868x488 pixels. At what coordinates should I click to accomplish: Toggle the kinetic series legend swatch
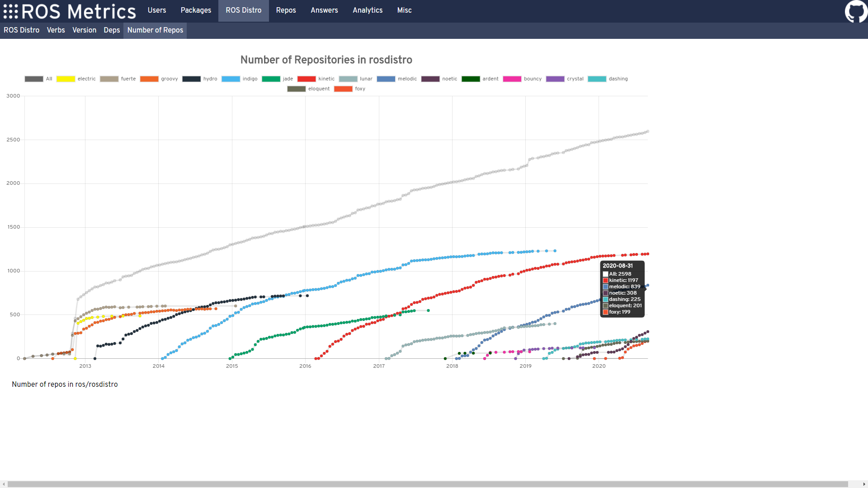pos(307,79)
